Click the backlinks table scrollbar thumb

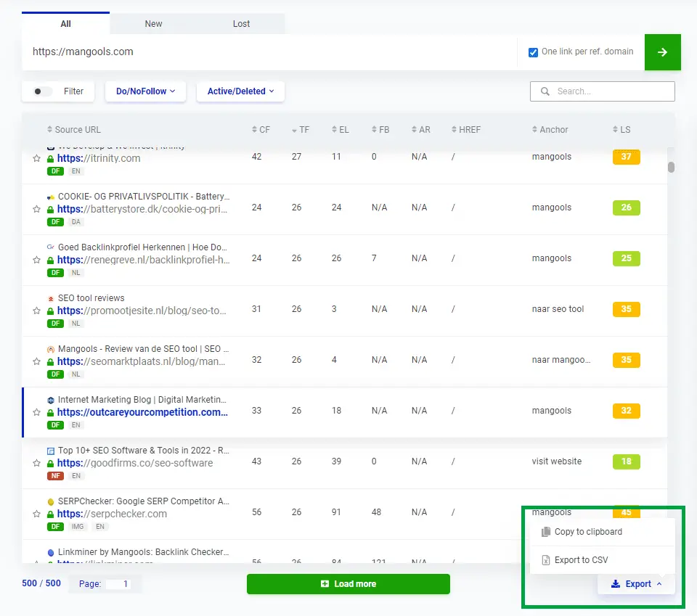[671, 167]
